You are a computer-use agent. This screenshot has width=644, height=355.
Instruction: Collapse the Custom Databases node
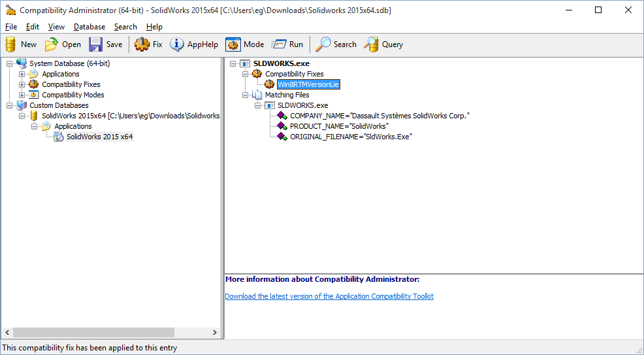click(x=9, y=106)
